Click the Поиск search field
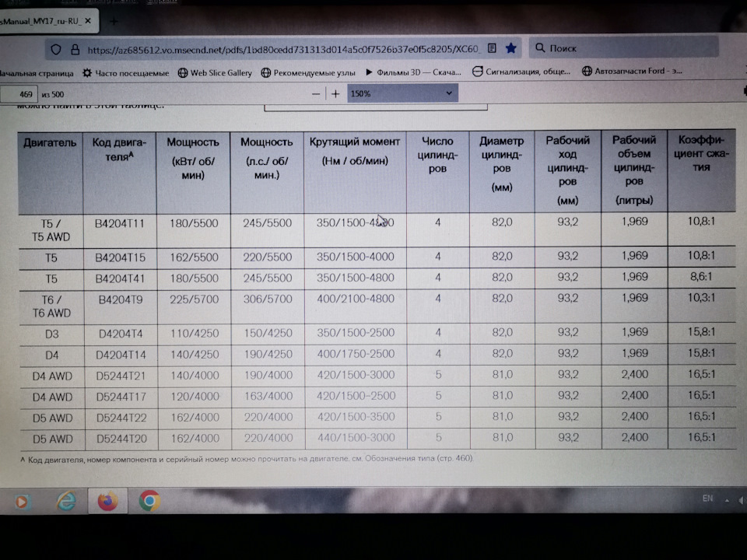747x560 pixels. pos(623,47)
